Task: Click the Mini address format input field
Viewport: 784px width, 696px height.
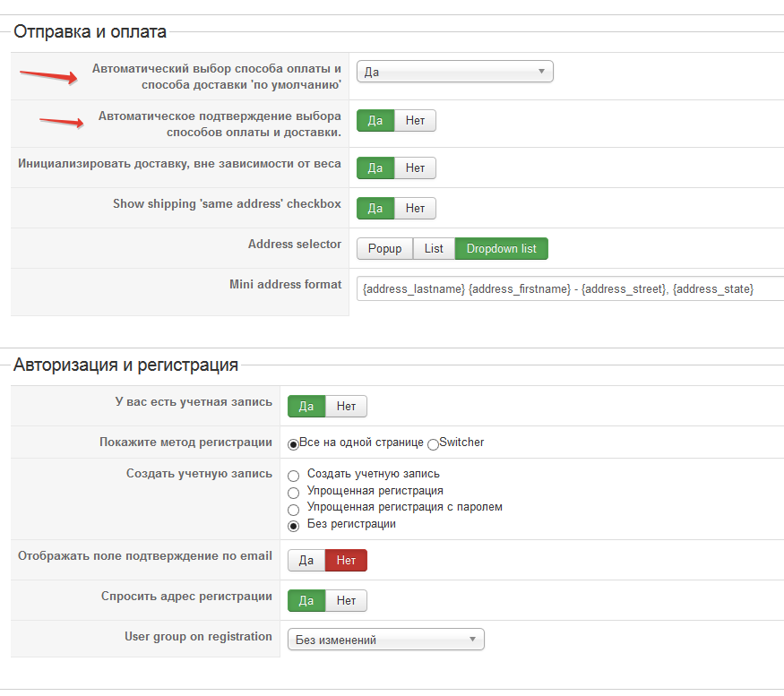Action: coord(570,288)
